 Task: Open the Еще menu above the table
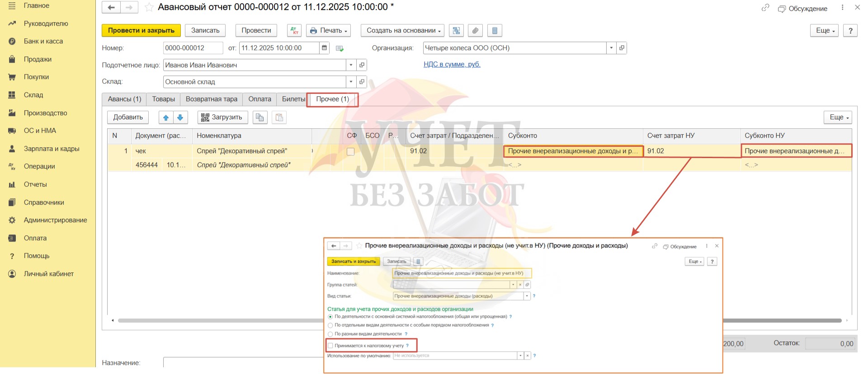838,117
